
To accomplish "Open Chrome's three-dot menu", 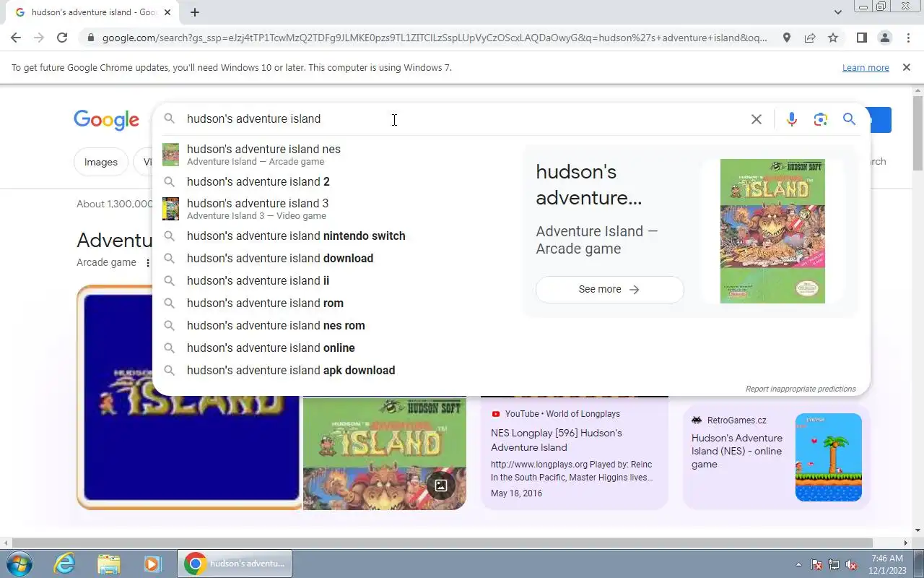I will (908, 38).
